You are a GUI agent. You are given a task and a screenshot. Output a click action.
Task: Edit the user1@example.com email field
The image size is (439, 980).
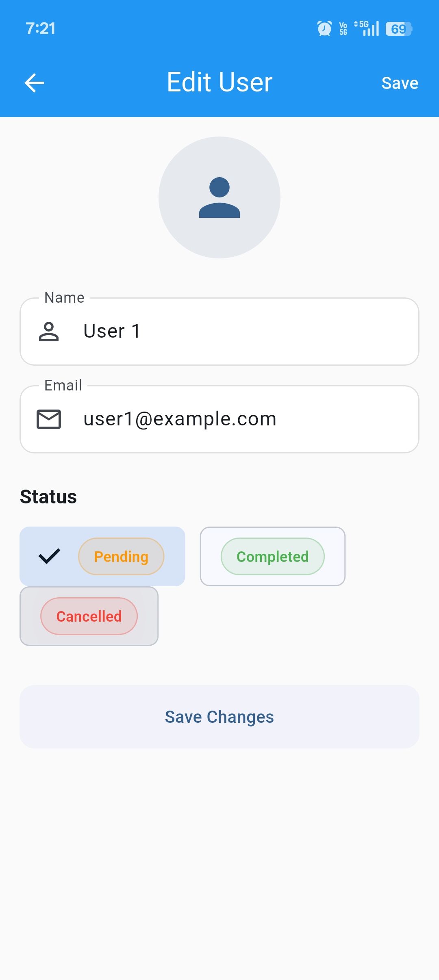(x=244, y=419)
